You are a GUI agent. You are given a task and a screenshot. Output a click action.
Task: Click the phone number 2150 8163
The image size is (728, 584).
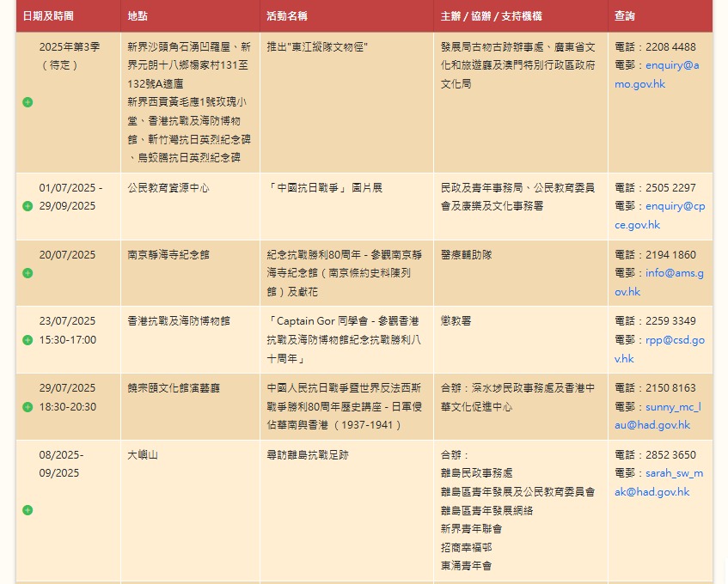(670, 388)
